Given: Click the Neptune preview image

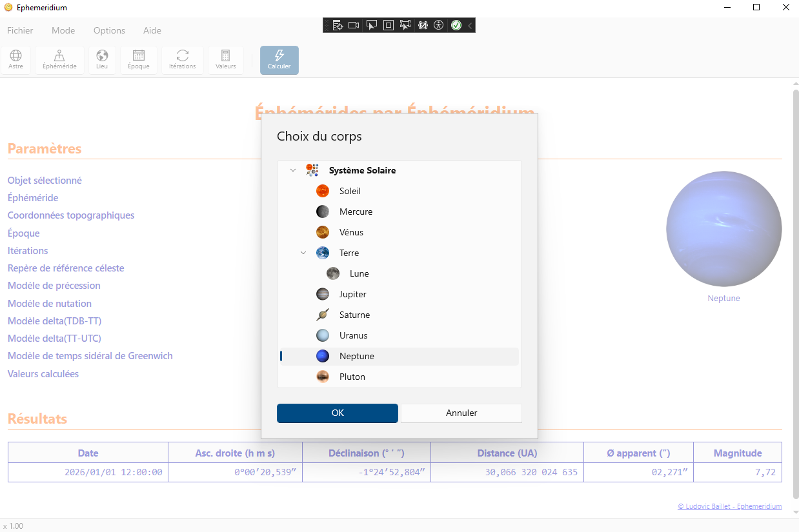Looking at the screenshot, I should pyautogui.click(x=723, y=229).
